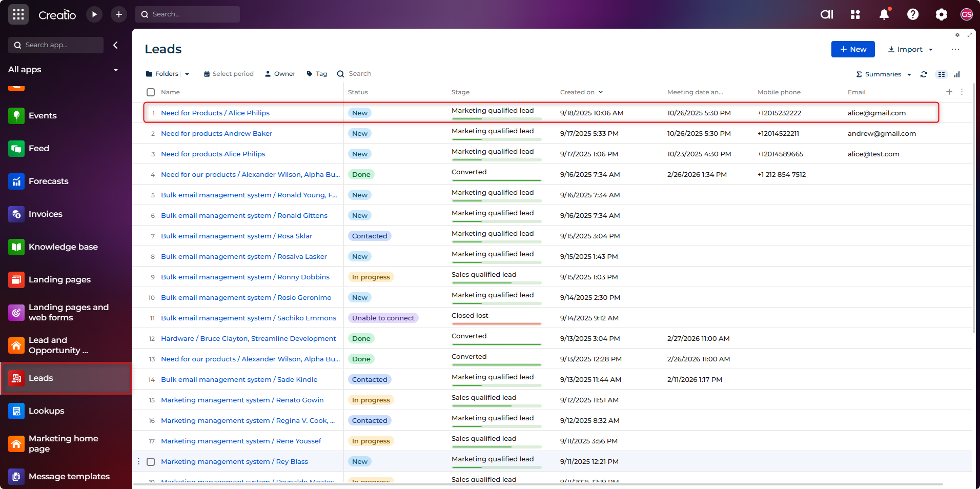Open the Creatio AI assistant icon
Screen dimensions: 980x489
[827, 14]
